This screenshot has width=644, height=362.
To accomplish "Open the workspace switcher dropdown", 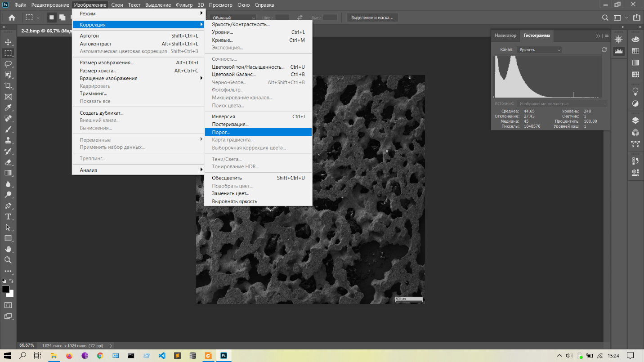I will (620, 18).
